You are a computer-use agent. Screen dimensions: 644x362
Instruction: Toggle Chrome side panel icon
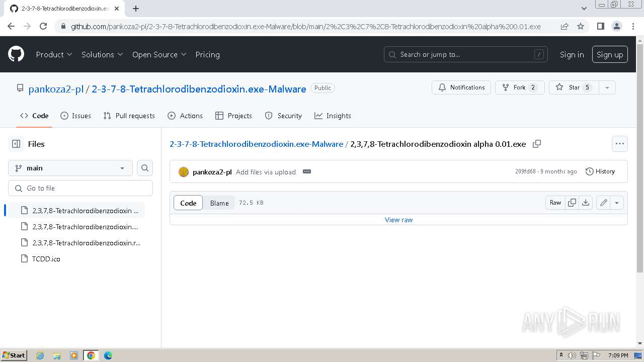(x=600, y=26)
